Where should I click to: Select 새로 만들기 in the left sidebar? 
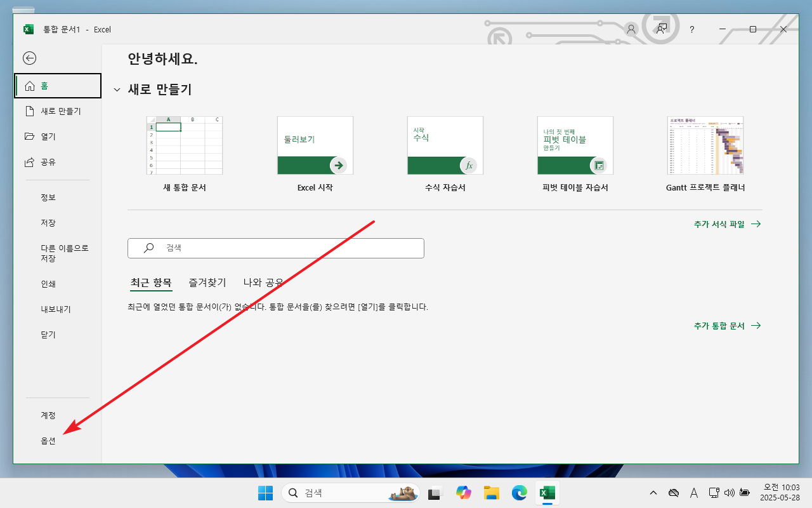click(58, 111)
